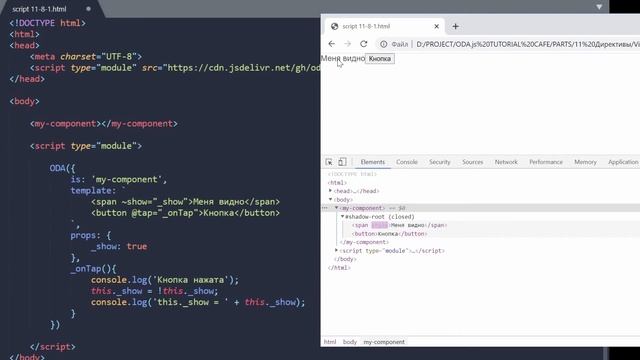
Task: Click the button @tap="_onTap" template line
Action: pos(186,213)
